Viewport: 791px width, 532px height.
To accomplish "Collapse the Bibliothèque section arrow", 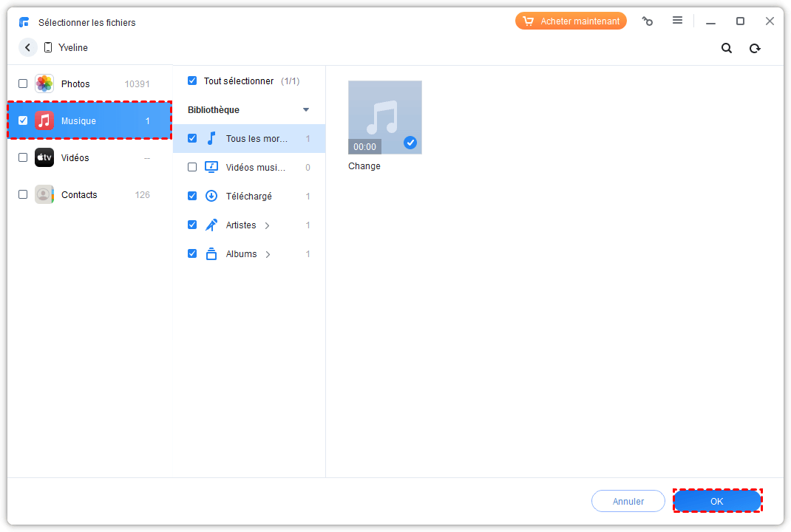I will [x=306, y=110].
